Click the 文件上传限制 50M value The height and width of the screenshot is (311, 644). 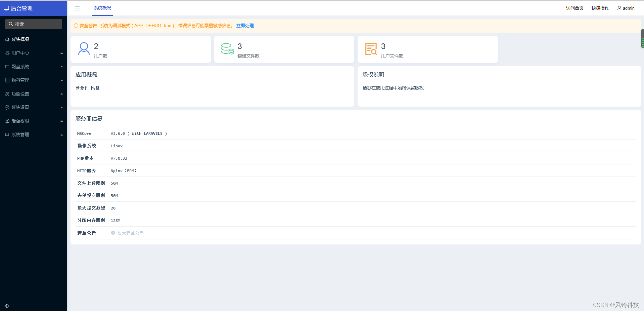point(114,183)
